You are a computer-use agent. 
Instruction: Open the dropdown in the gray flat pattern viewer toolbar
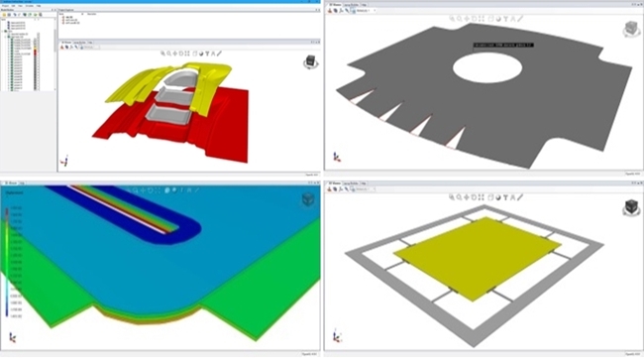[365, 11]
